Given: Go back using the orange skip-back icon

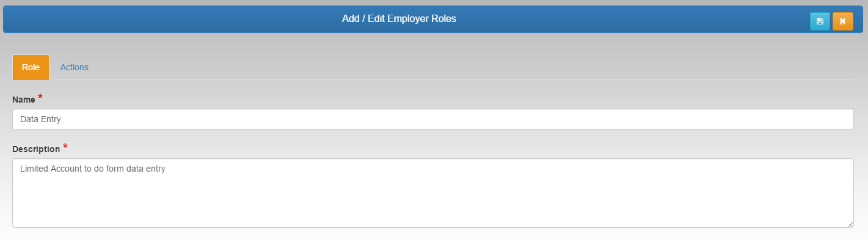Looking at the screenshot, I should coord(842,21).
